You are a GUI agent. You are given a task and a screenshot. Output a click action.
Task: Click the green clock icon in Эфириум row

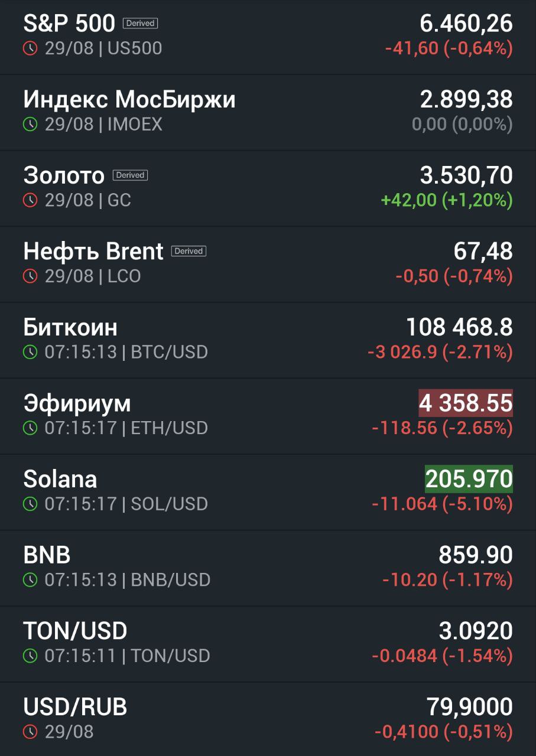[x=30, y=428]
